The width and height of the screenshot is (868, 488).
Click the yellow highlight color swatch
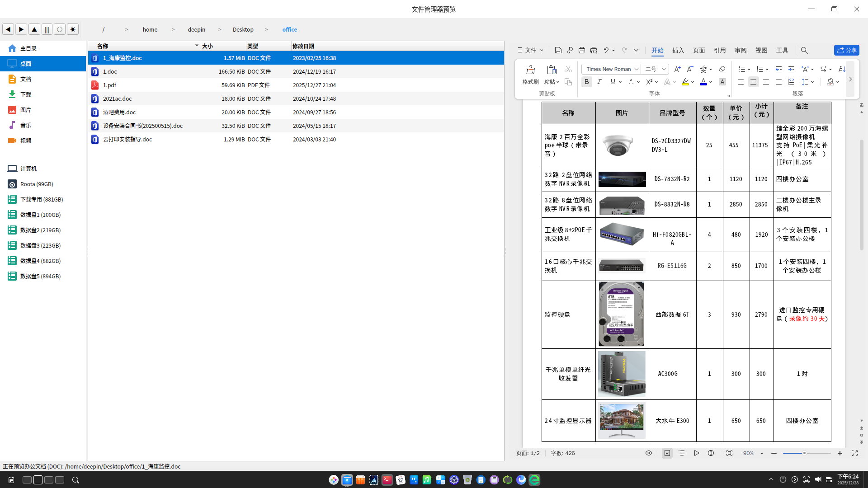click(685, 82)
